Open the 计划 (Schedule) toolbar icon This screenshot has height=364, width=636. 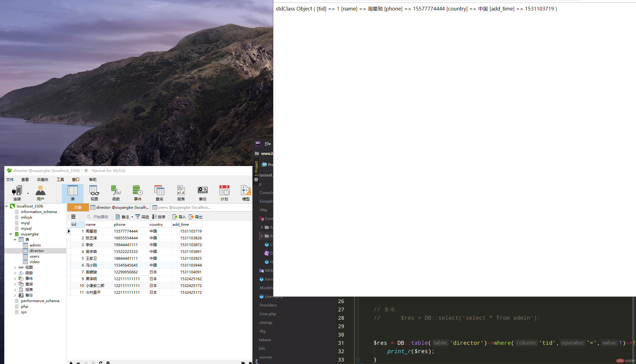tap(224, 193)
